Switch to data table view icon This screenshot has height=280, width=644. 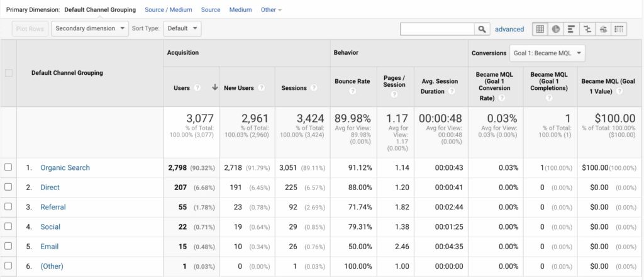click(540, 29)
